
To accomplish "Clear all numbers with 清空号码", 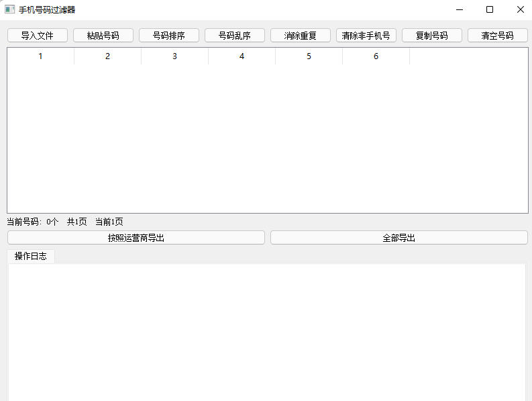I will point(498,36).
